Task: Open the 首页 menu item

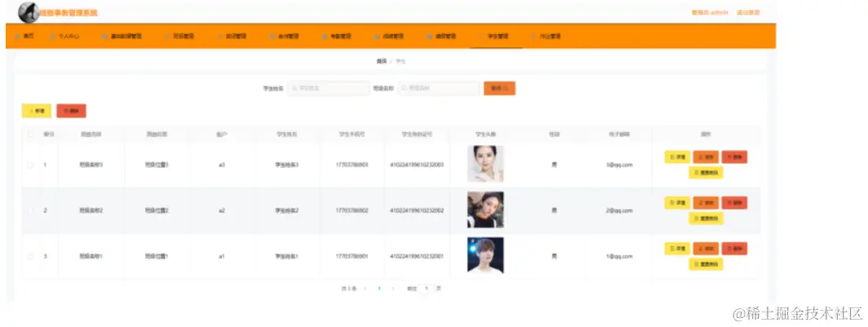Action: point(24,36)
